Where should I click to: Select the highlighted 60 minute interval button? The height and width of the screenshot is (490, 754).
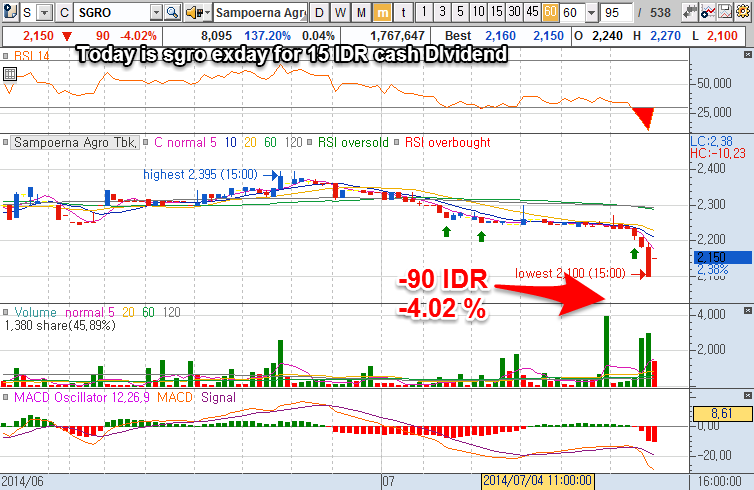(x=550, y=12)
